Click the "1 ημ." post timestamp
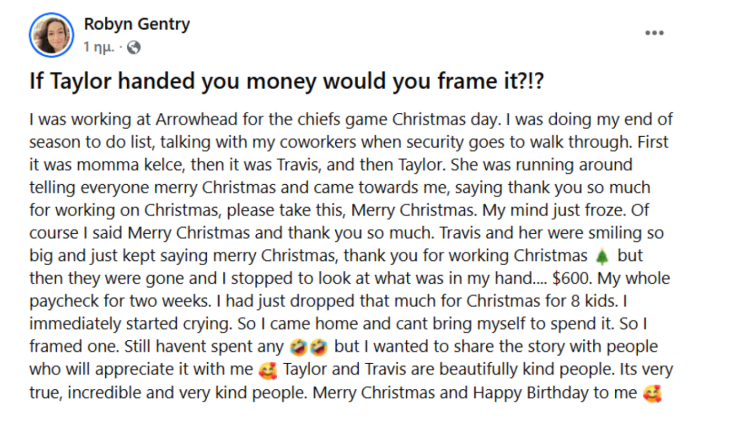 99,47
